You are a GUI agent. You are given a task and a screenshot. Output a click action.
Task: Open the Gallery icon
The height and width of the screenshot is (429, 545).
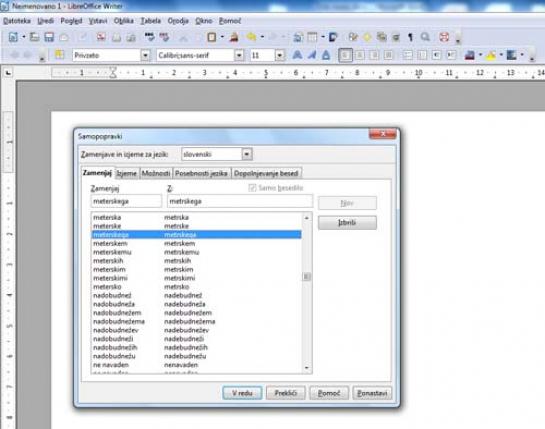tap(382, 37)
